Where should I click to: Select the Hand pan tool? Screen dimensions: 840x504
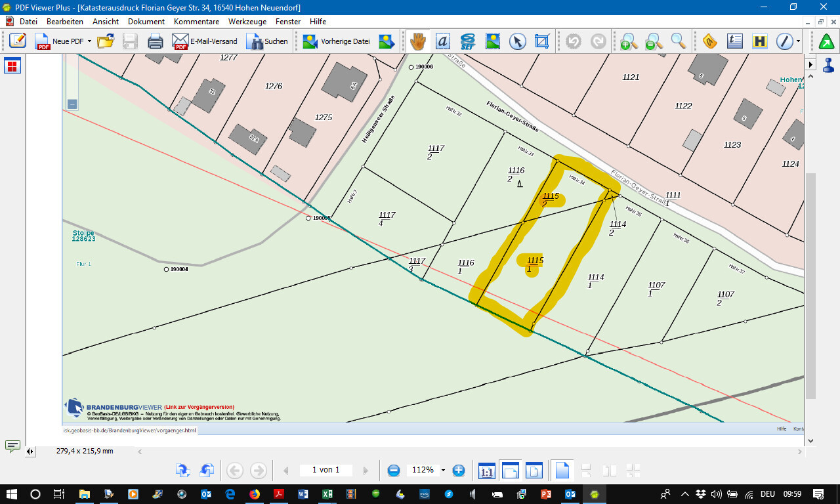pos(417,41)
